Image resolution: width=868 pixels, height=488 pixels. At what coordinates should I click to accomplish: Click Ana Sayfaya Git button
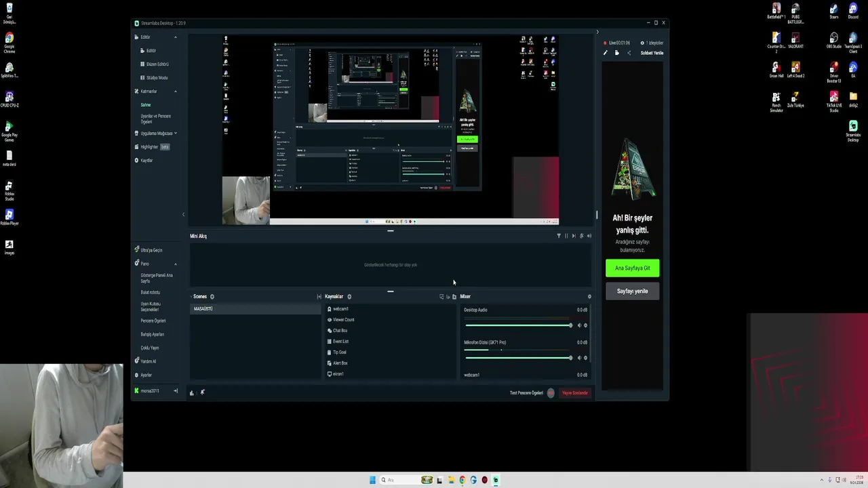tap(632, 268)
